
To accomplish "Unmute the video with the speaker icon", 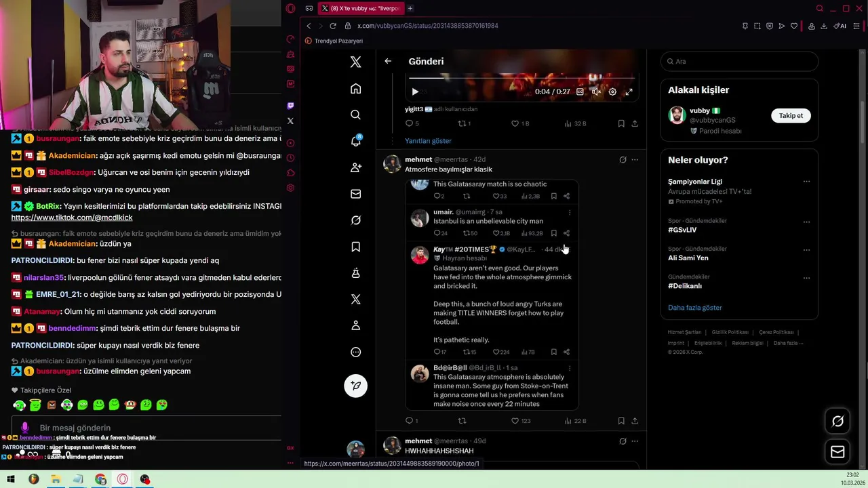I will pyautogui.click(x=596, y=91).
